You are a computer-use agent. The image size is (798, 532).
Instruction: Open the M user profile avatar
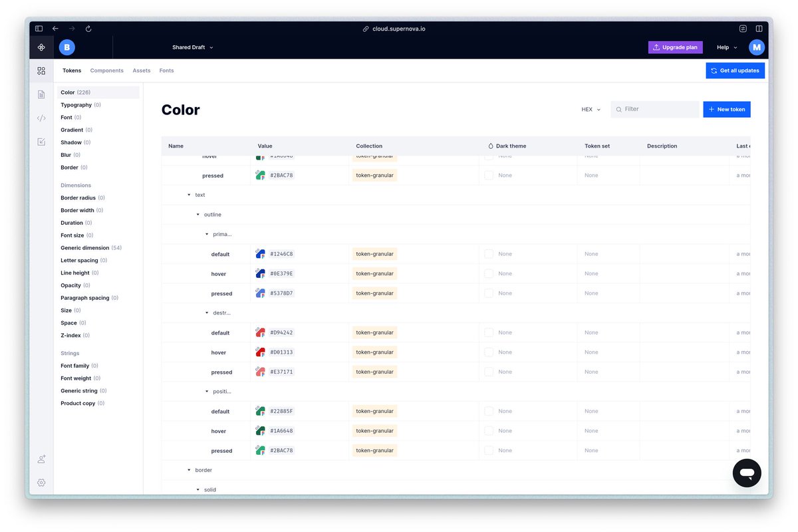pyautogui.click(x=757, y=47)
